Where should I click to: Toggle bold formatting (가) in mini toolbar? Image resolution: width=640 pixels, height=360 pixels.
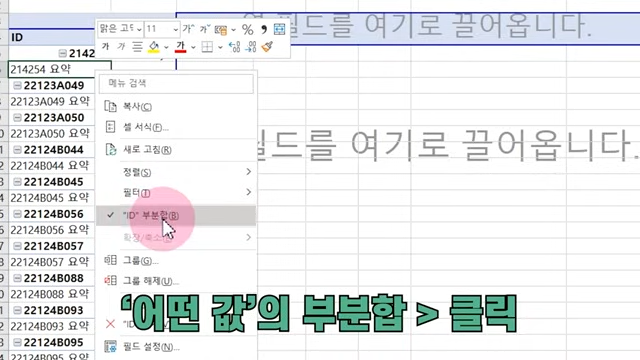[x=105, y=47]
